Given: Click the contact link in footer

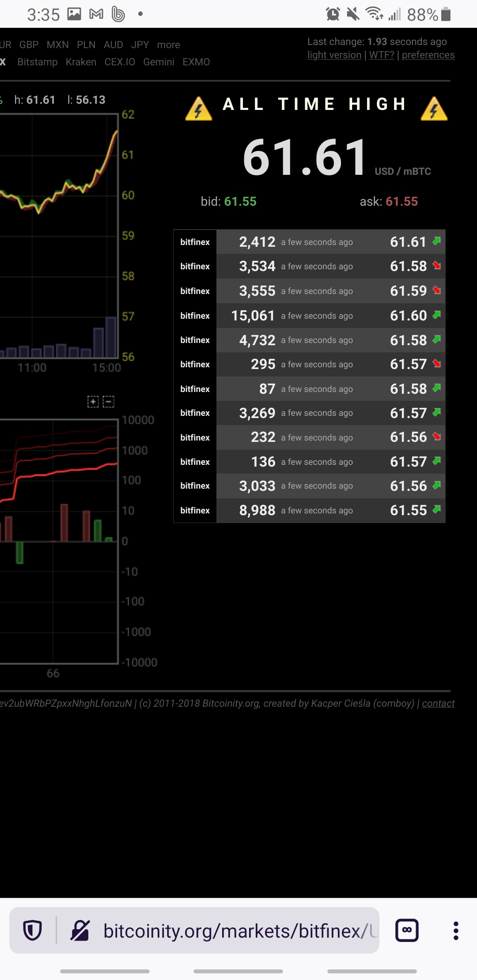Looking at the screenshot, I should point(438,703).
